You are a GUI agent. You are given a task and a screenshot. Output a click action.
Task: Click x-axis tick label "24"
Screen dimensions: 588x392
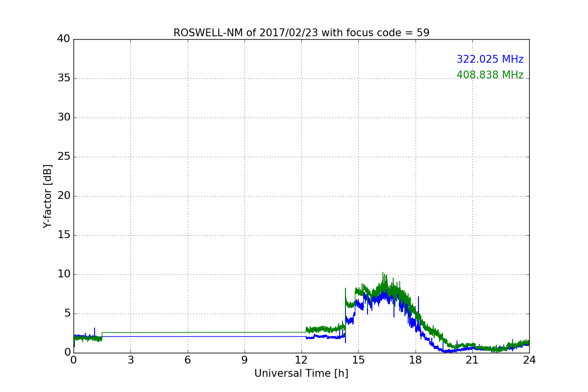(529, 360)
